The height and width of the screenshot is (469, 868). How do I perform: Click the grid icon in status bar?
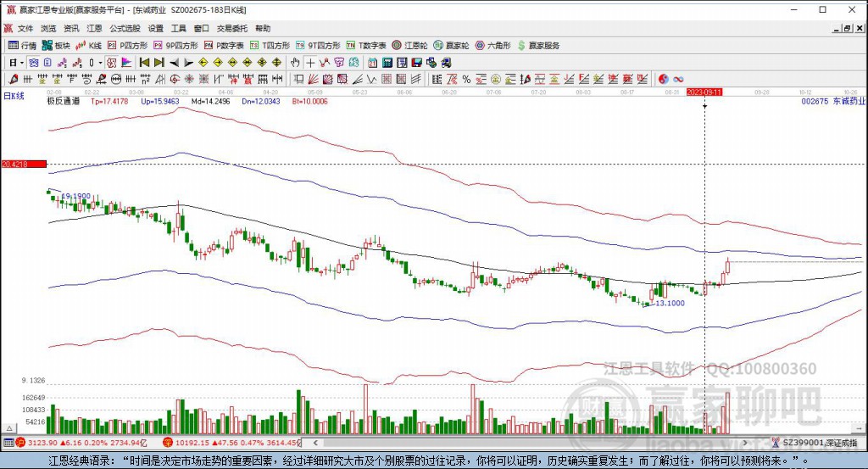click(x=8, y=443)
